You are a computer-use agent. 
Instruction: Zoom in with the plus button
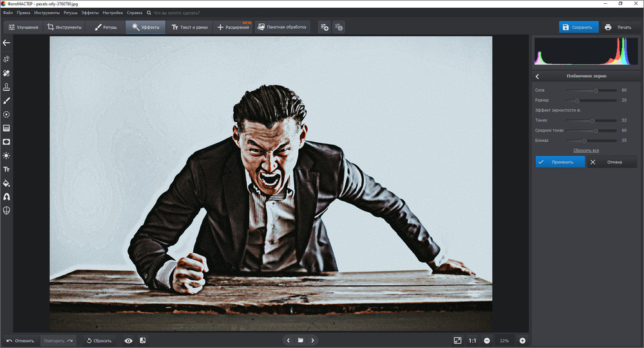pyautogui.click(x=522, y=340)
